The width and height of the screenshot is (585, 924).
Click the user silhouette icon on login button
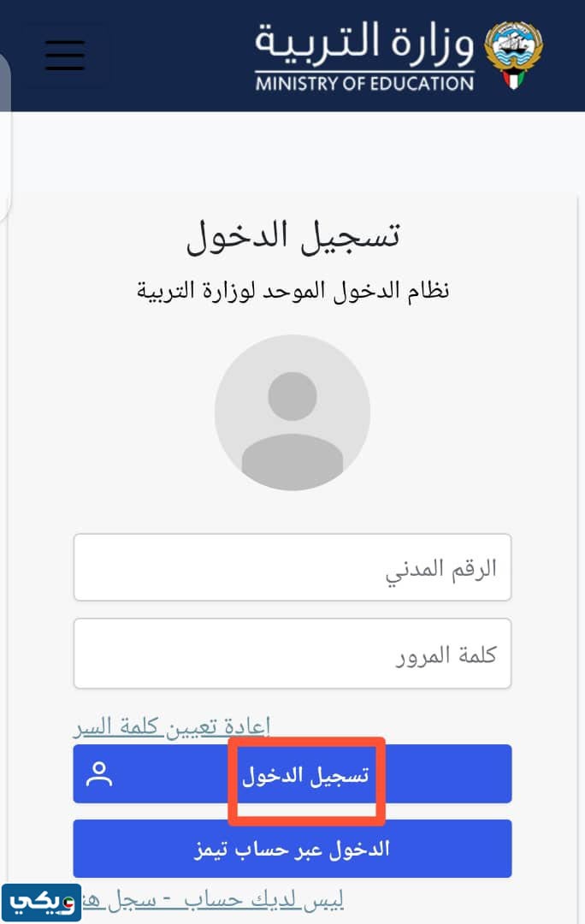coord(100,774)
